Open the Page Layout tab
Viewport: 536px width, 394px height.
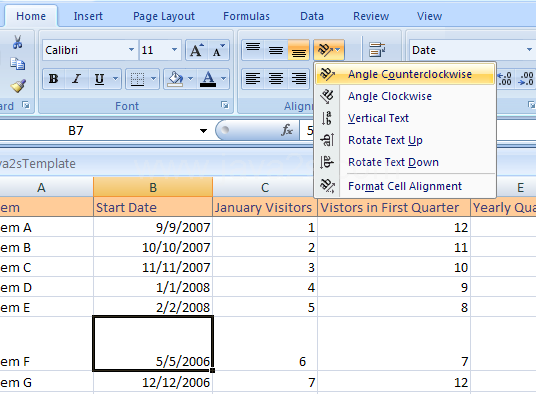point(164,16)
